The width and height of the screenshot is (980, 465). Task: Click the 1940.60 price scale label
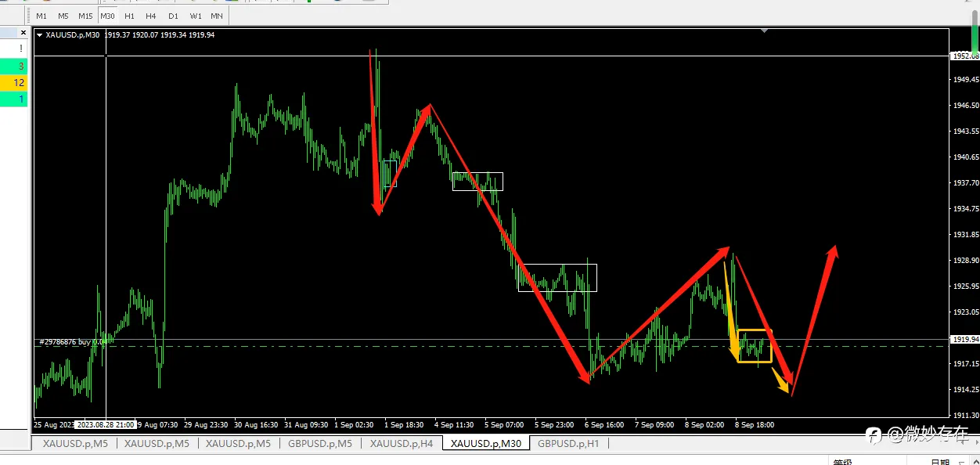966,157
